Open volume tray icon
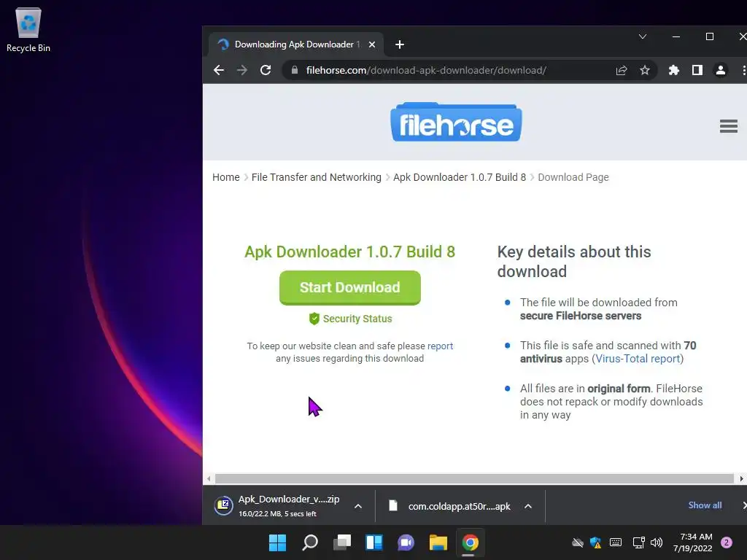Screen dimensions: 747x560 657,542
